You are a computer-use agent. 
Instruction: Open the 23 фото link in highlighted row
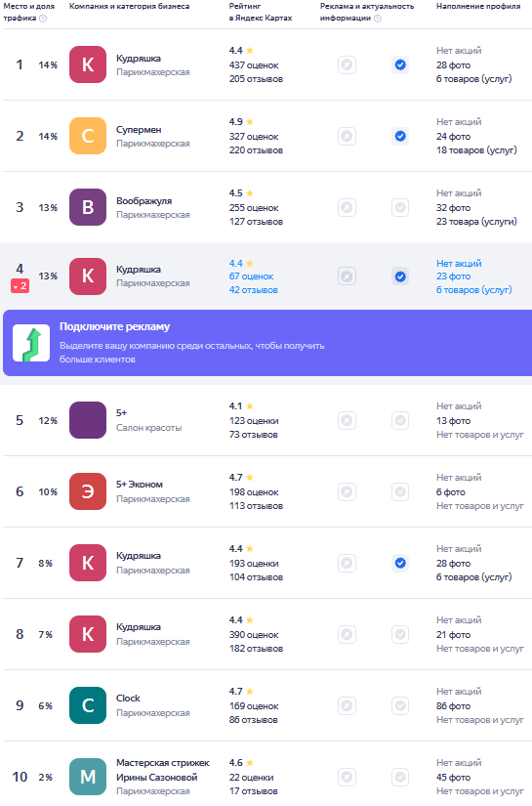click(454, 276)
